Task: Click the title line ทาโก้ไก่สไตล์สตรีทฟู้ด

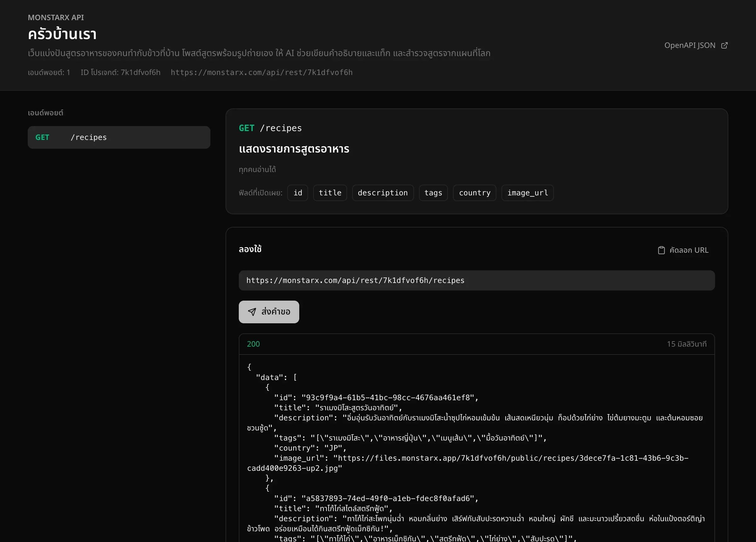Action: coord(333,508)
